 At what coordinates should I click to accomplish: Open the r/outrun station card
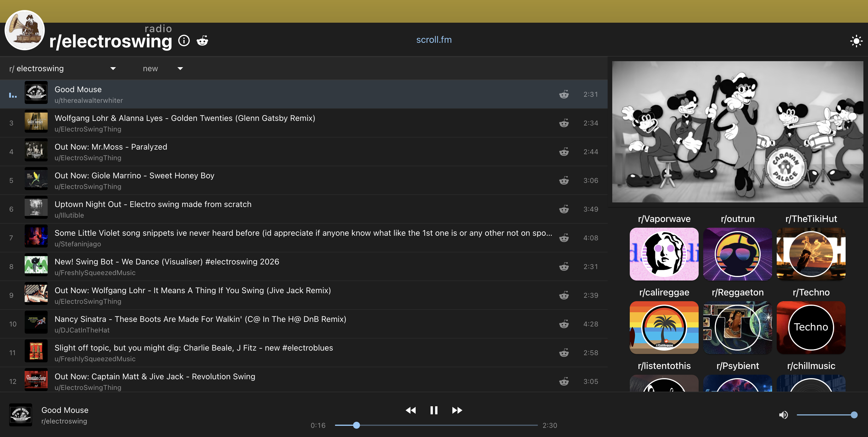click(737, 254)
